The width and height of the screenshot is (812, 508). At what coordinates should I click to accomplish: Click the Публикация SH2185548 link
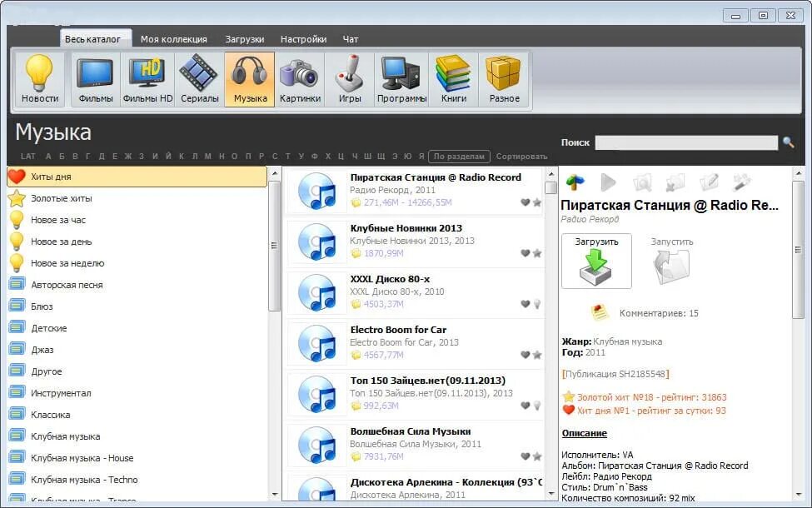click(615, 374)
